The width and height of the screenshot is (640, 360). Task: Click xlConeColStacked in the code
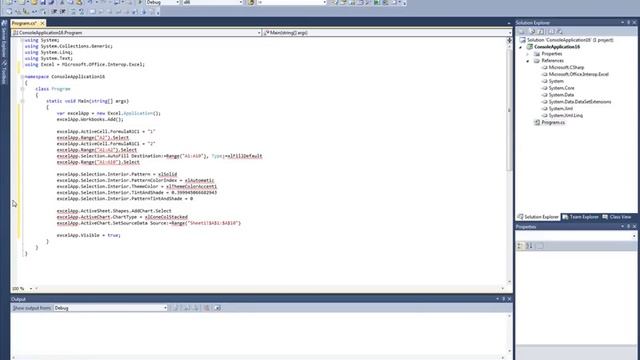(x=166, y=217)
